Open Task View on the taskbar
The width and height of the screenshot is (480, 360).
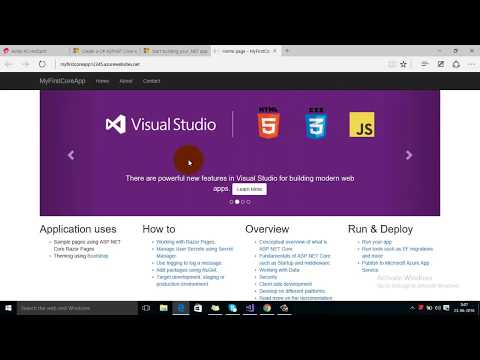click(146, 308)
